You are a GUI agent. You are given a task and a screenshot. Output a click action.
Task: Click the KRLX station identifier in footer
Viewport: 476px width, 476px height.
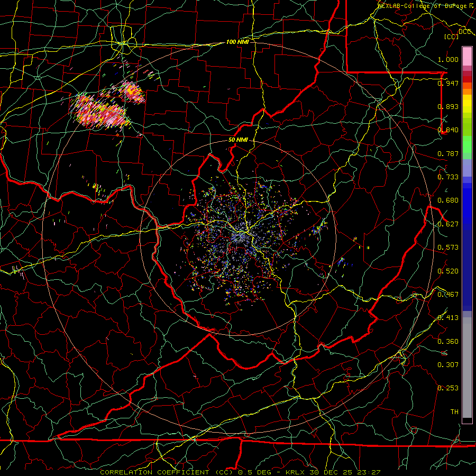(296, 472)
